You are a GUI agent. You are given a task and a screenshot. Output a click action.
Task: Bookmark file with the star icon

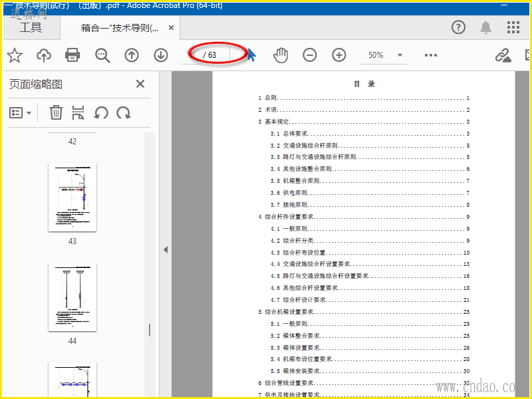pyautogui.click(x=15, y=55)
